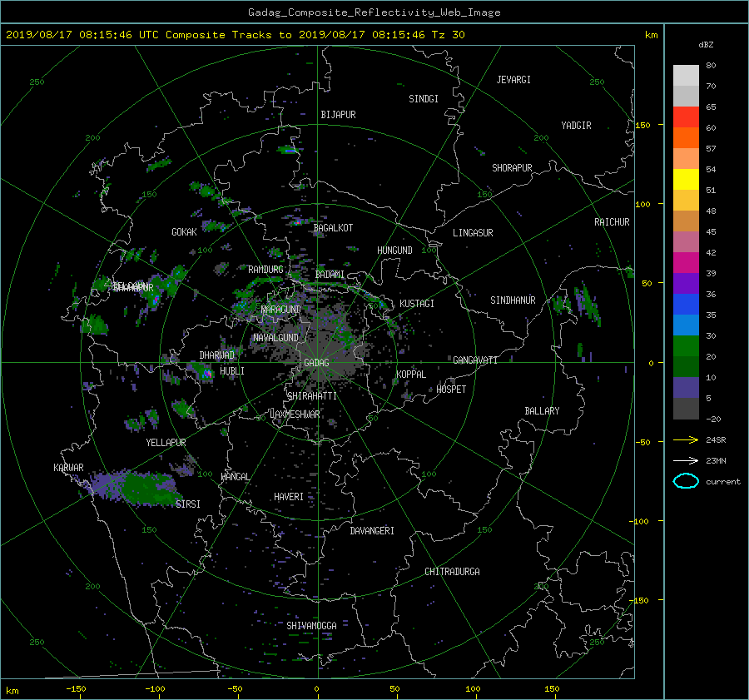Click the KUSTAGI city label
The image size is (749, 700).
pos(417,304)
